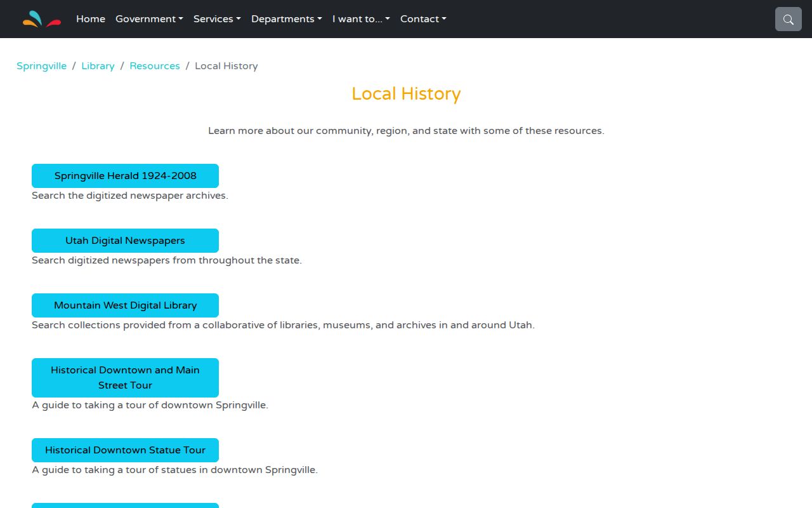
Task: Click 'Search digitized newspapers from throughout the state.'
Action: coord(167,260)
